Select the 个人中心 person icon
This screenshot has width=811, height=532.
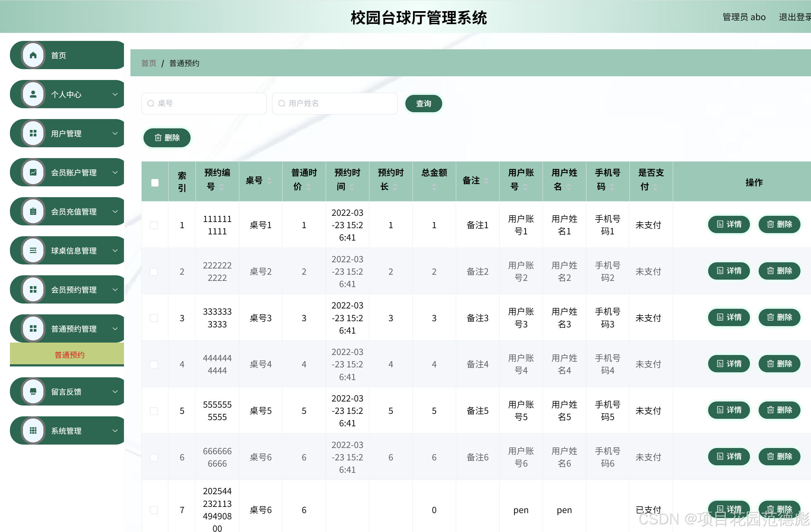33,94
